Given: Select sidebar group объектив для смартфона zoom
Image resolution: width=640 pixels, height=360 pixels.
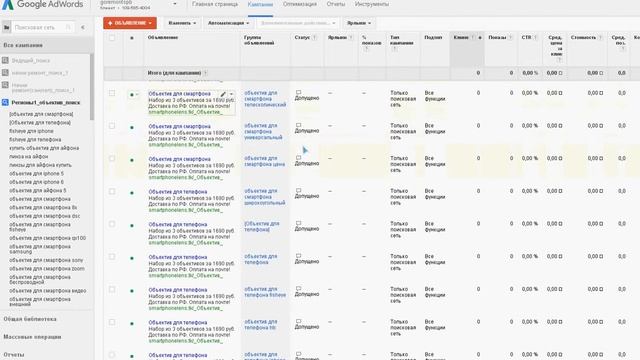Looking at the screenshot, I should coord(47,269).
